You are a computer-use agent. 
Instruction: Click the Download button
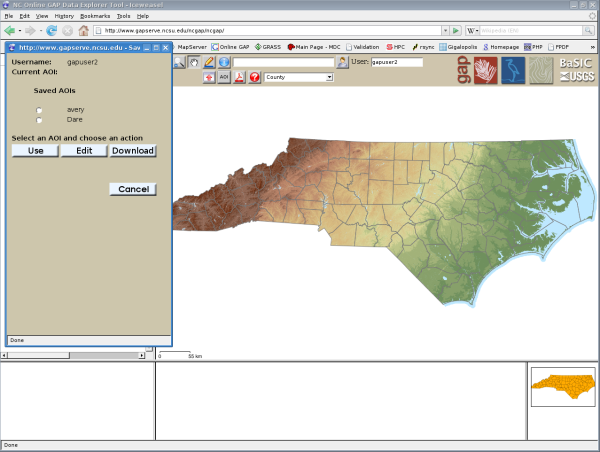[133, 151]
